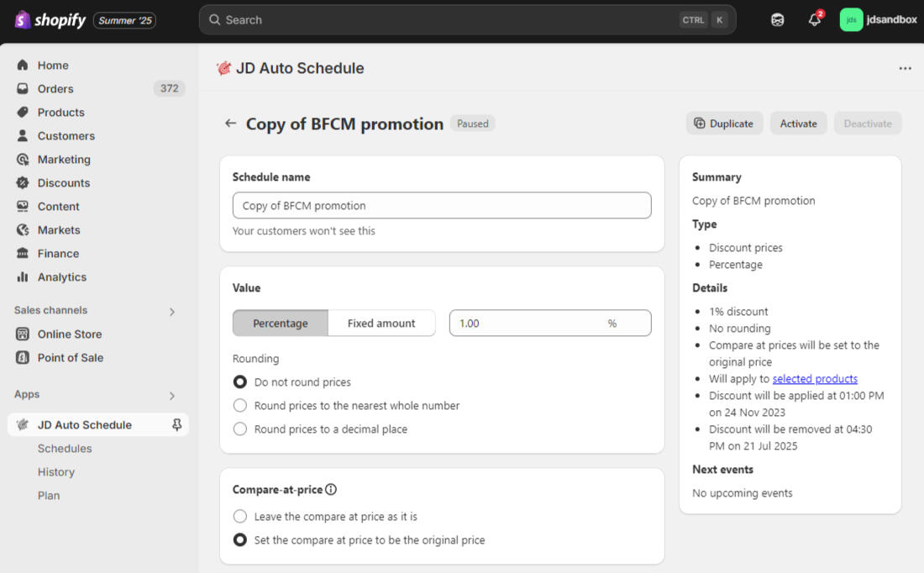924x573 pixels.
Task: Switch value type to Fixed amount
Action: click(x=381, y=323)
